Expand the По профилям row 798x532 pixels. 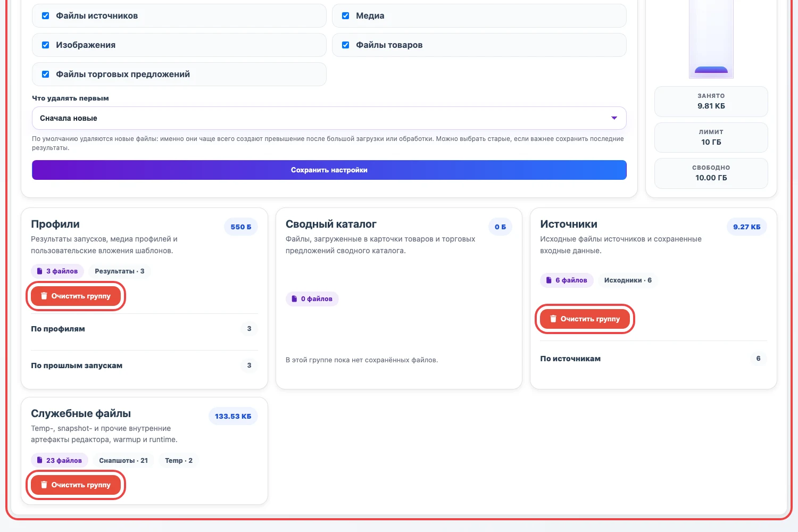click(x=144, y=329)
